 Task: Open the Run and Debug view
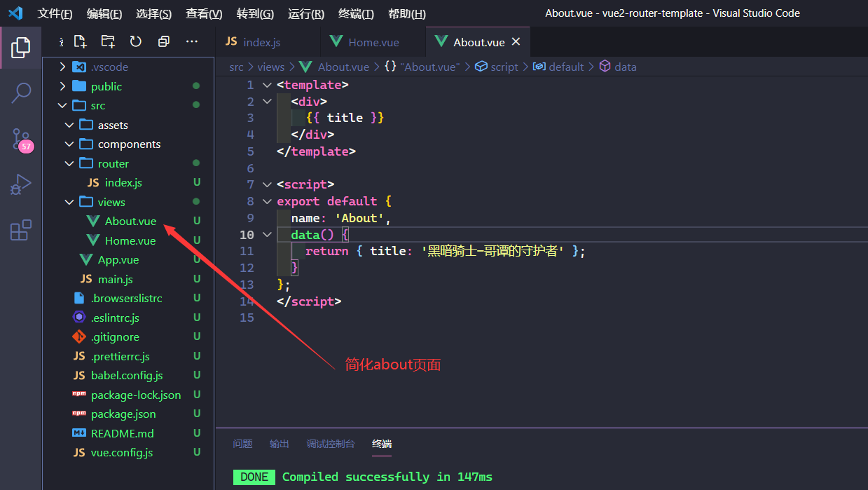pyautogui.click(x=21, y=184)
